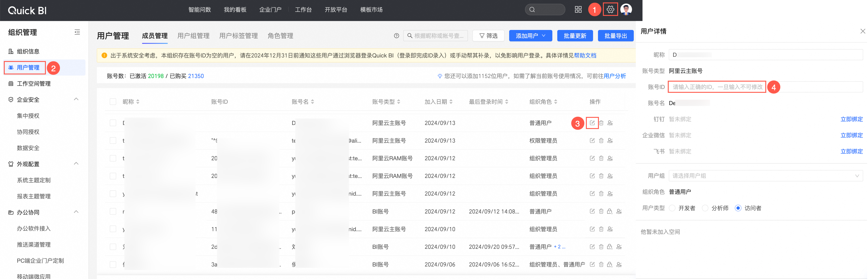Open the 筛选 filter button

[x=488, y=36]
